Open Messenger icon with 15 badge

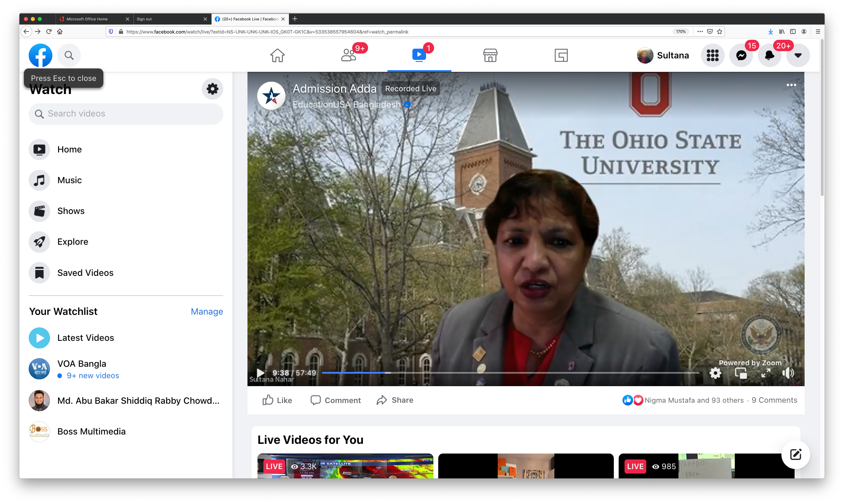(741, 55)
